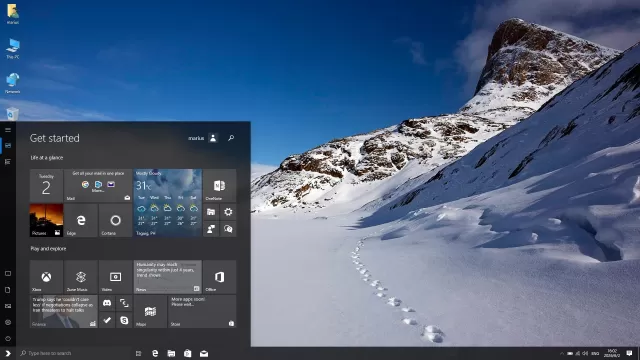The image size is (640, 360).
Task: Open the Tuesday 2 calendar tile
Action: pos(47,185)
